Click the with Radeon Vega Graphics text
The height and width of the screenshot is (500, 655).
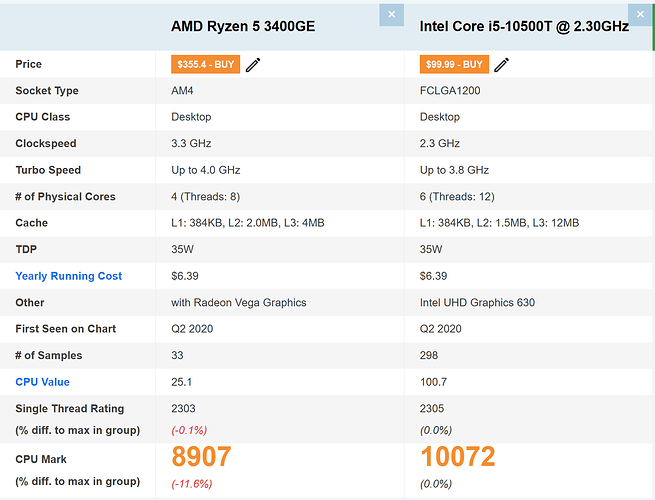(237, 303)
